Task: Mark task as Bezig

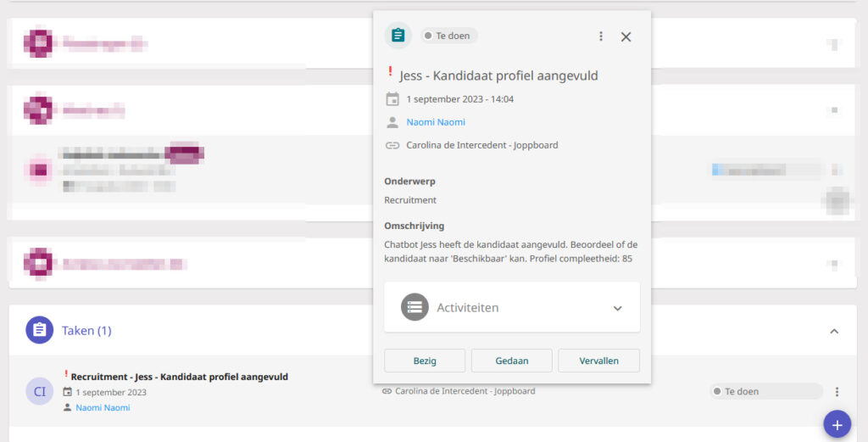Action: click(x=425, y=361)
